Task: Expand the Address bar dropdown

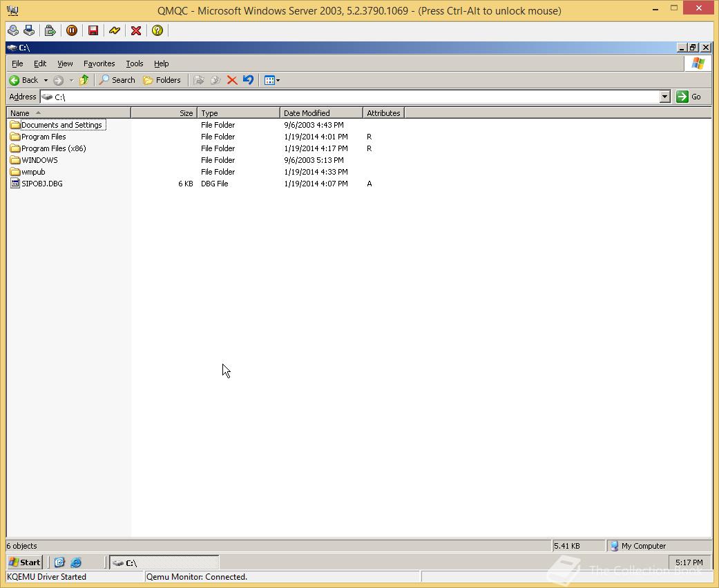Action: 665,97
